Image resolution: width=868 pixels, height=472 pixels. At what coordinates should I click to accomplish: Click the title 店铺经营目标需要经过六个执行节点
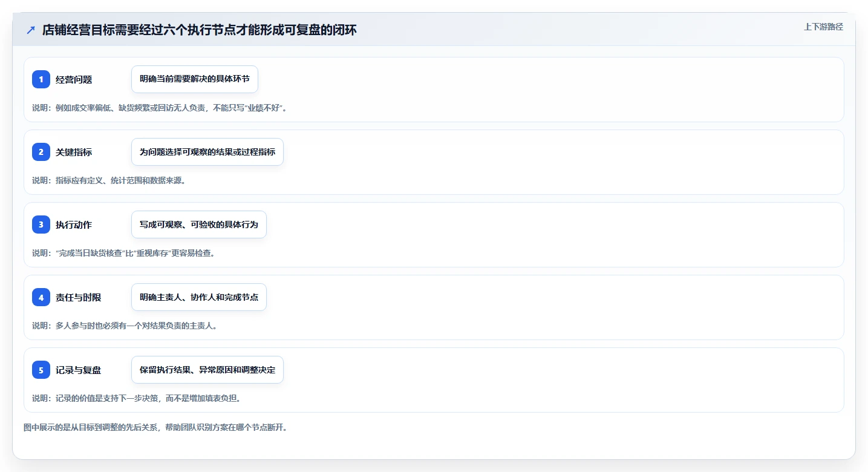(200, 30)
